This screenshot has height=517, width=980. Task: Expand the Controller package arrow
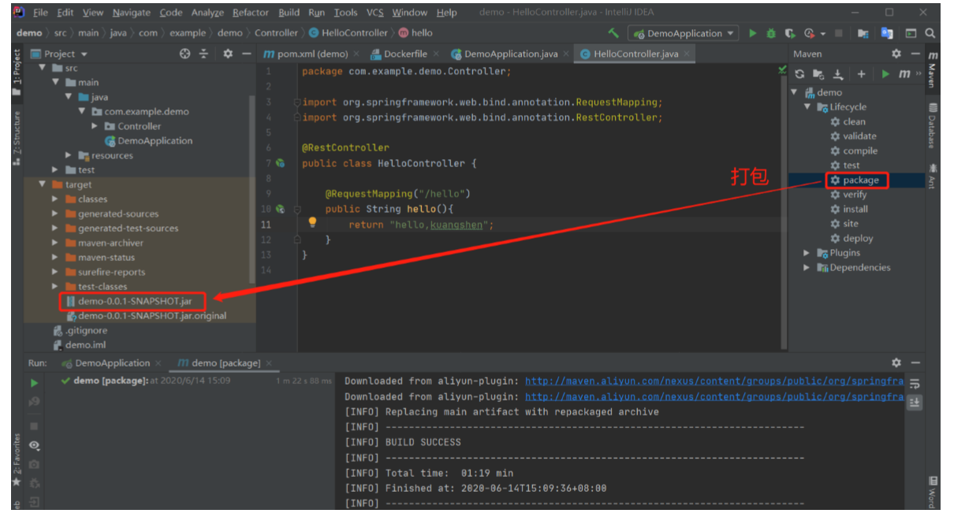[x=95, y=126]
